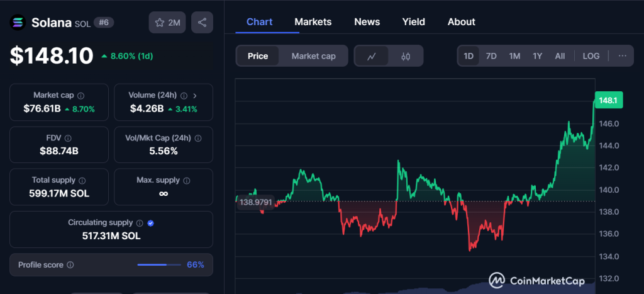Click the 66% profile score value
The width and height of the screenshot is (644, 294).
(x=196, y=265)
